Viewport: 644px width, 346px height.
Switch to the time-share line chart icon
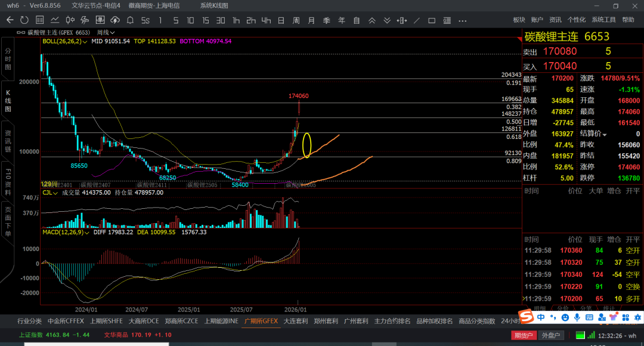(x=55, y=20)
